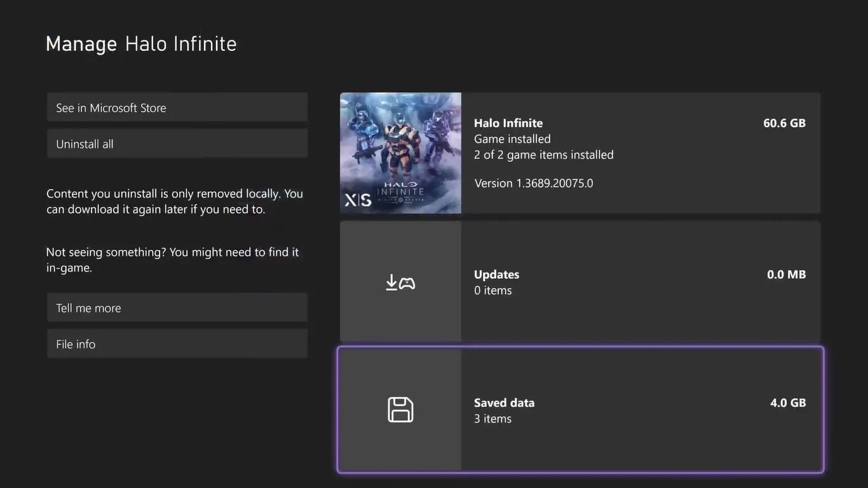Open Tell me more

(177, 308)
